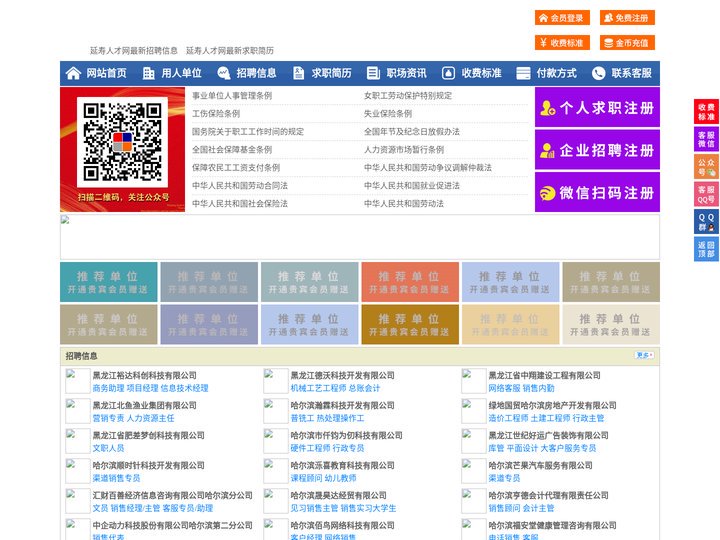Open 用人单位 menu item

pos(181,73)
